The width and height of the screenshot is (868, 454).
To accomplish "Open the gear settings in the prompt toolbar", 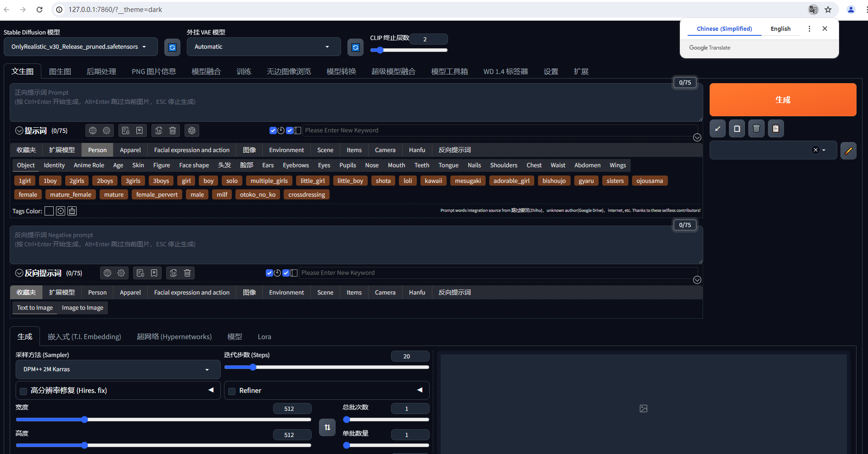I will tap(106, 131).
